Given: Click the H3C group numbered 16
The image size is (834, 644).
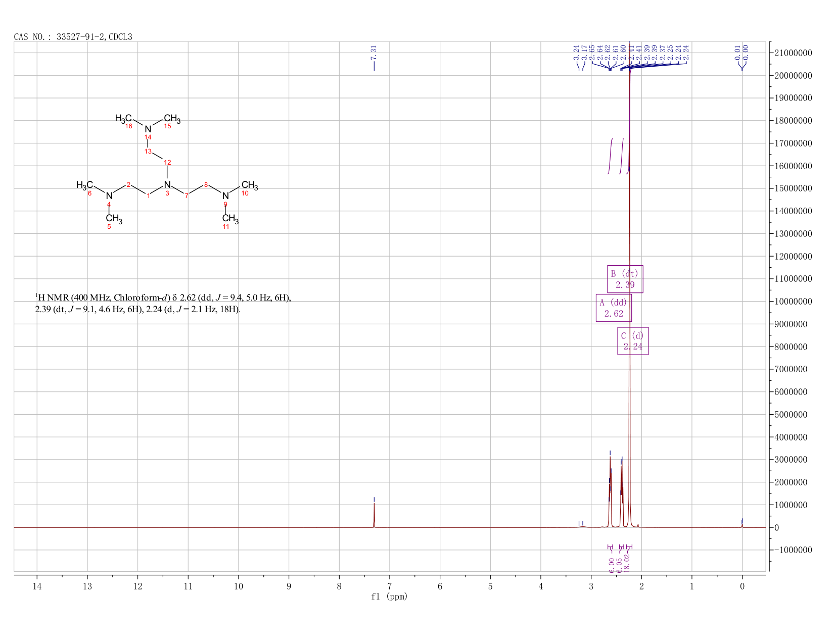Looking at the screenshot, I should click(124, 119).
